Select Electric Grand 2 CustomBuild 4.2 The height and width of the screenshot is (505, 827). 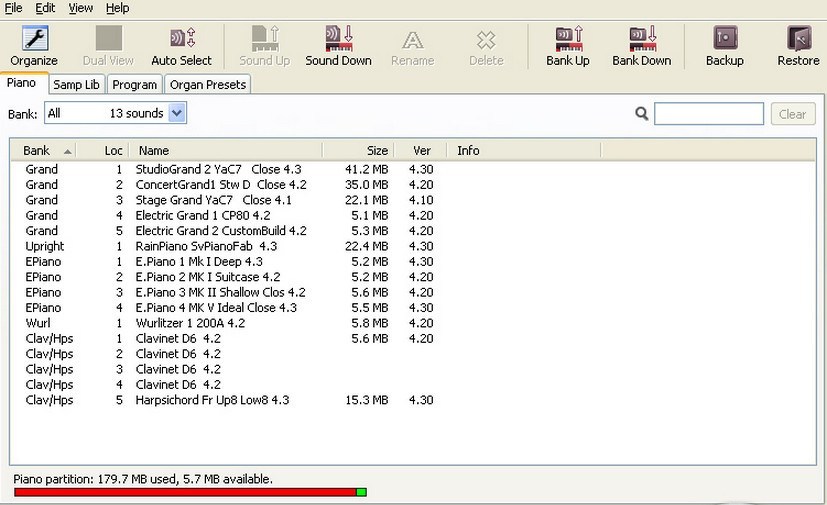point(221,231)
